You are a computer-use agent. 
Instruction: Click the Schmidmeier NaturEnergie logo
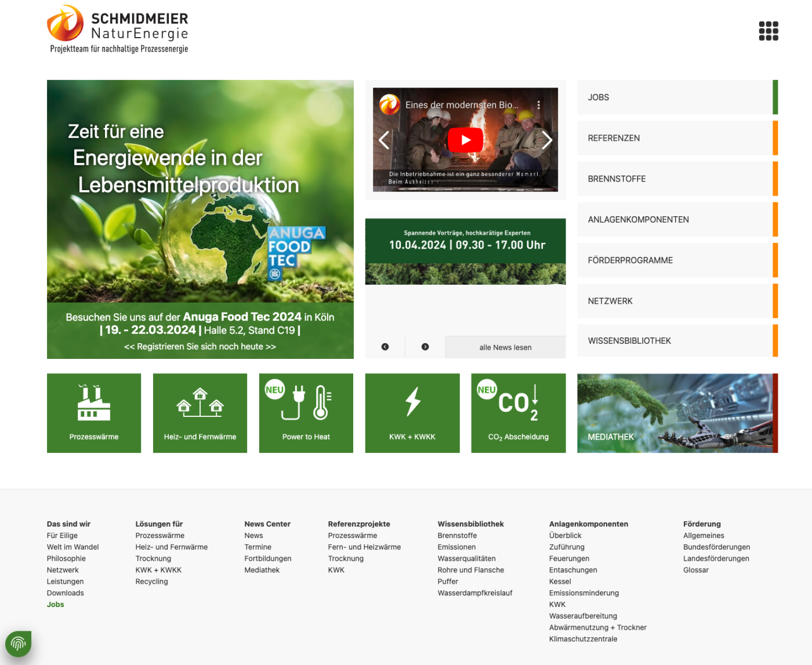coord(118,30)
